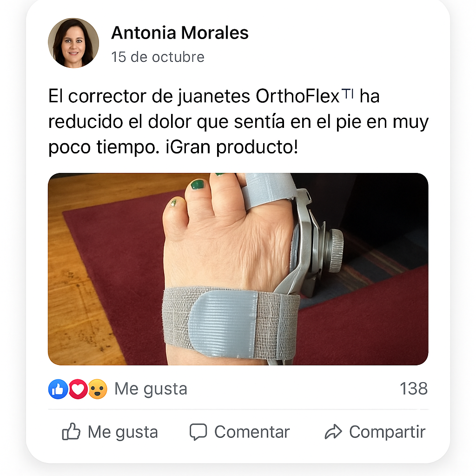Click the blue thumbs-up reaction icon
Screen dimensions: 476x476
[58, 389]
